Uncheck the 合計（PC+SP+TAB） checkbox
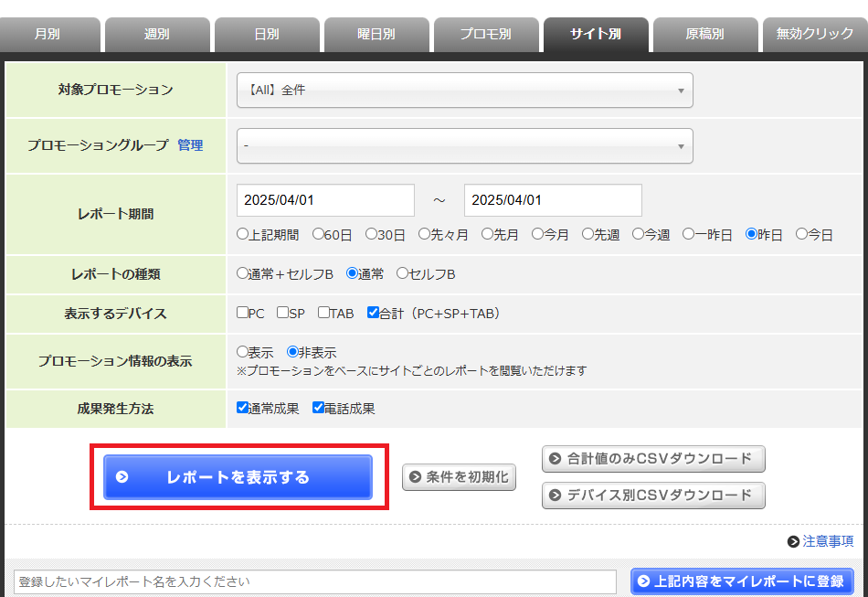Viewport: 868px width, 597px height. [x=373, y=313]
